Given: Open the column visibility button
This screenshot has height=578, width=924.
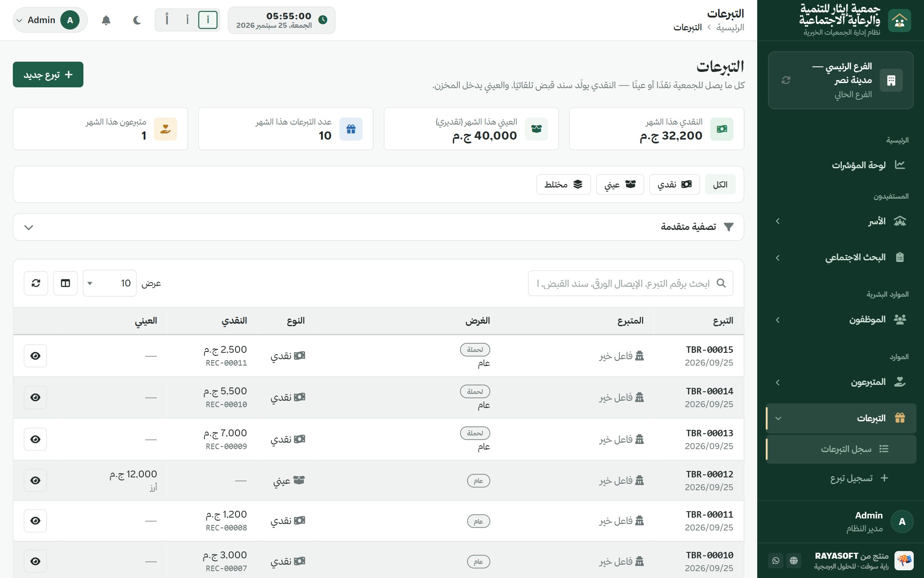Looking at the screenshot, I should point(65,283).
